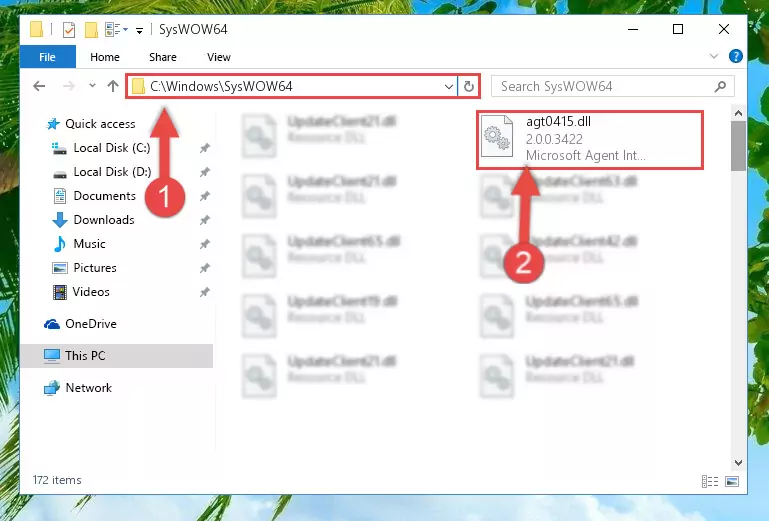Expand the ribbon using the chevron
The width and height of the screenshot is (769, 521).
tap(714, 56)
